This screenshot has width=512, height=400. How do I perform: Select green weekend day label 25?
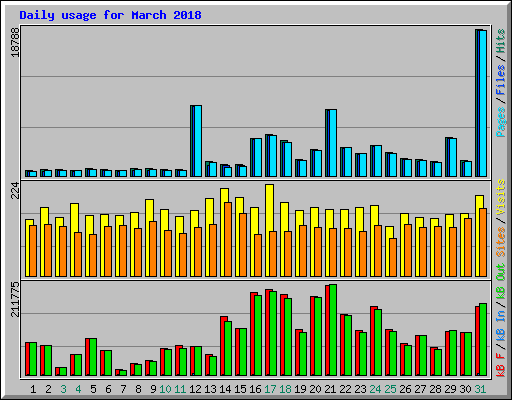coord(390,389)
